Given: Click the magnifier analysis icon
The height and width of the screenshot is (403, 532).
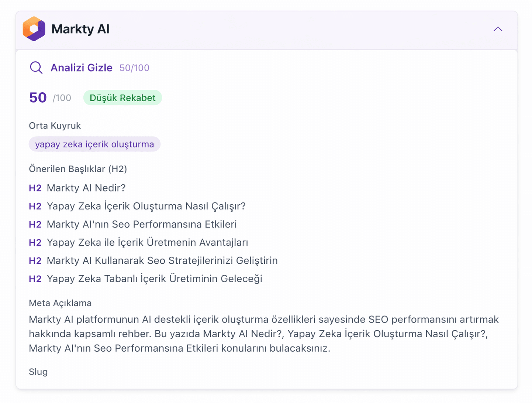Looking at the screenshot, I should pyautogui.click(x=36, y=68).
